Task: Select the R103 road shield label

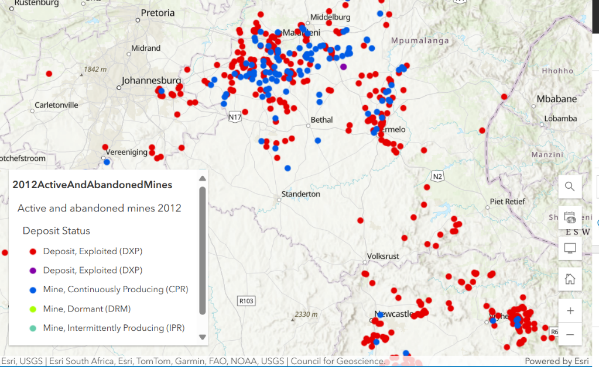Action: (246, 301)
